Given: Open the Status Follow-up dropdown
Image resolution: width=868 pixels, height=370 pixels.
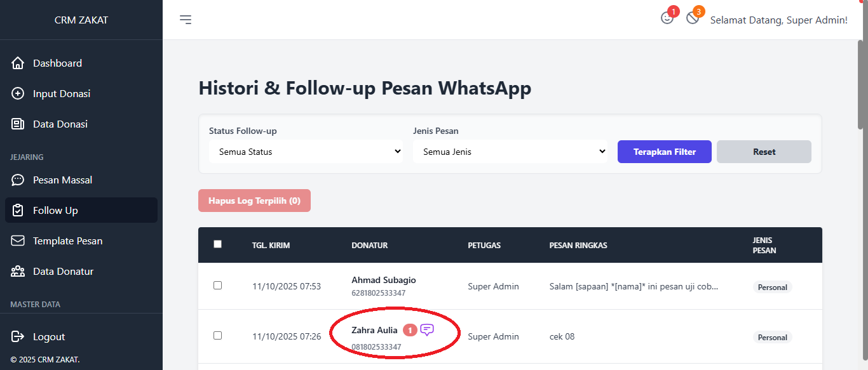Looking at the screenshot, I should click(x=306, y=152).
